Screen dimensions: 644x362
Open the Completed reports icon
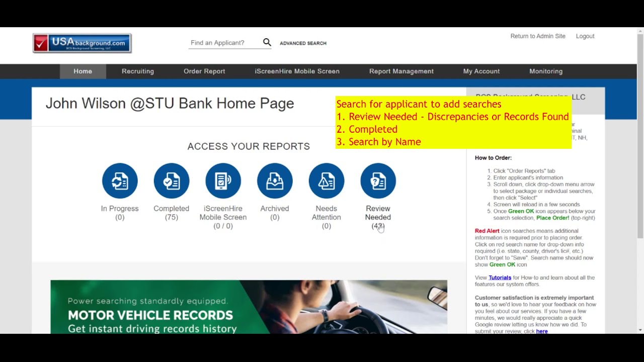[x=172, y=181]
